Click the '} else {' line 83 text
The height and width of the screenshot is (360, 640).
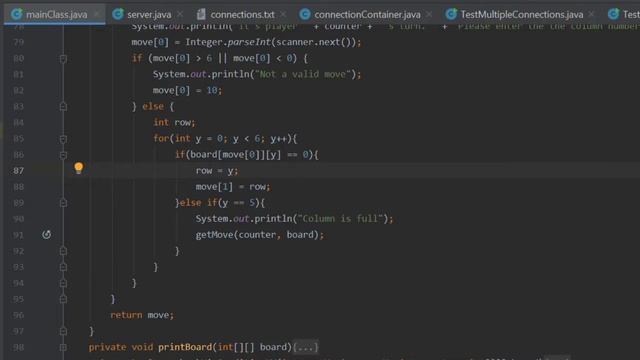[153, 107]
